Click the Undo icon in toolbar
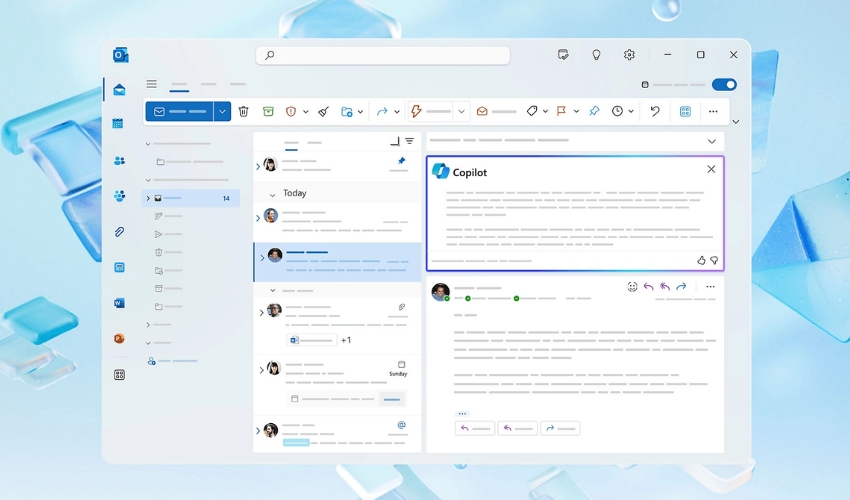850x500 pixels. [655, 111]
